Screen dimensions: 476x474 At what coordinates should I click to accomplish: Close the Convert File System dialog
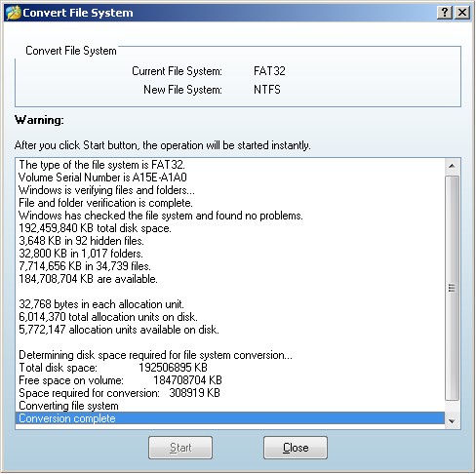pyautogui.click(x=462, y=13)
